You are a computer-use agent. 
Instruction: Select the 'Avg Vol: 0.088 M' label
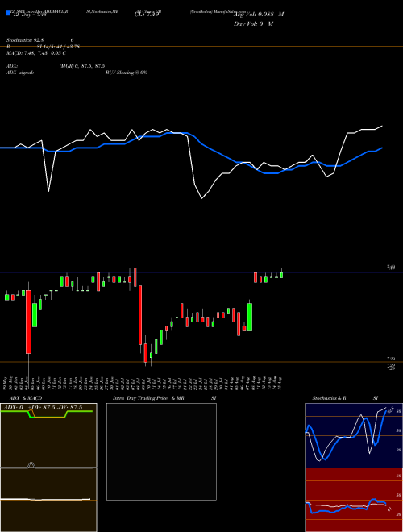[x=259, y=15]
